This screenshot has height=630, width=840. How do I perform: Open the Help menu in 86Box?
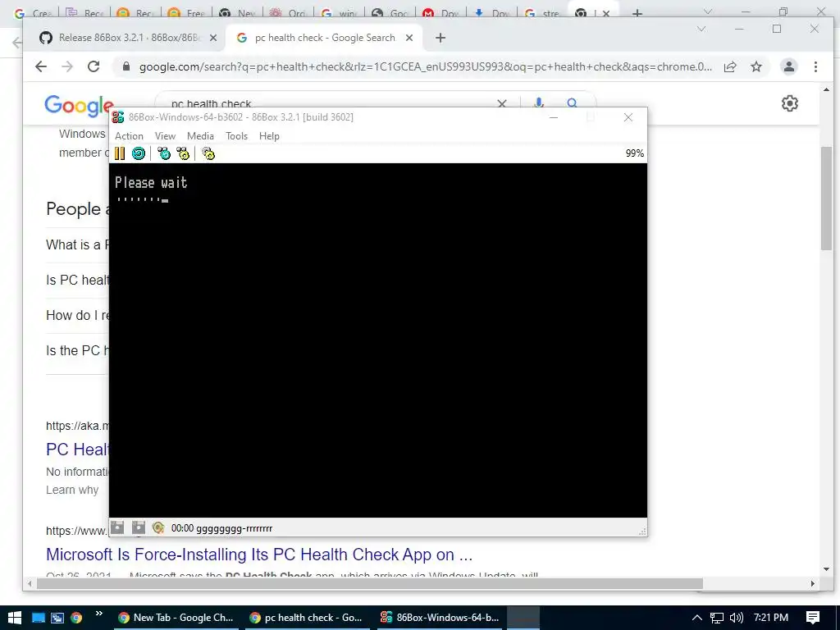[x=269, y=136]
